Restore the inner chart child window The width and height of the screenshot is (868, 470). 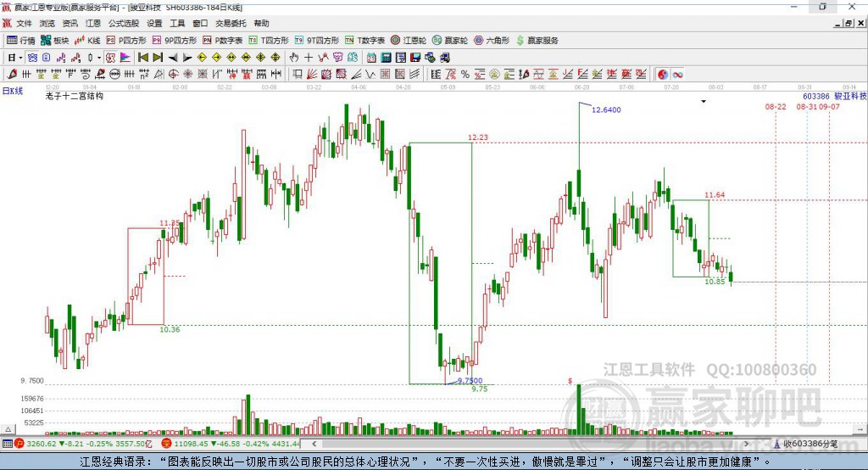point(849,23)
